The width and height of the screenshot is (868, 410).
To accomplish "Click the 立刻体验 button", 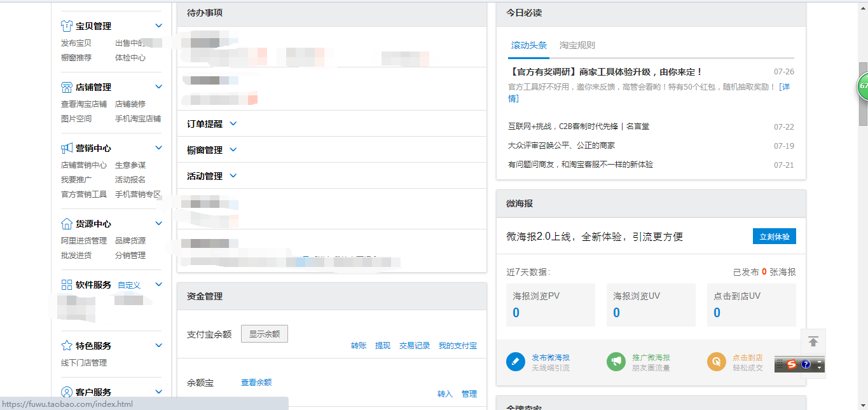I will (775, 236).
